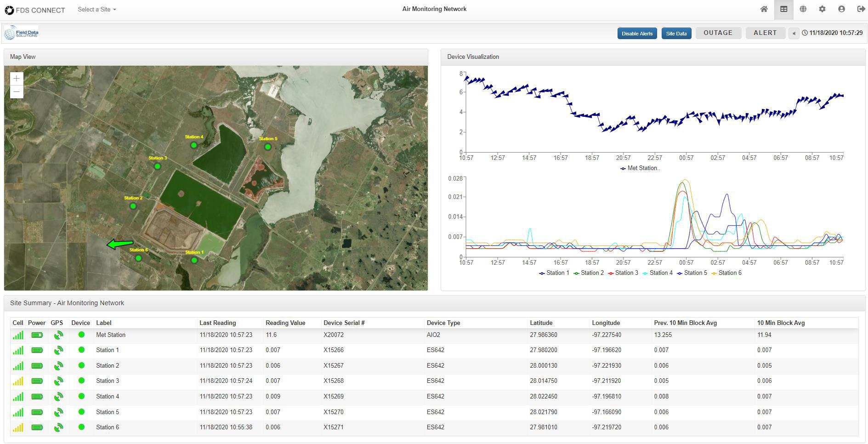Open the Select a Site dropdown

96,9
